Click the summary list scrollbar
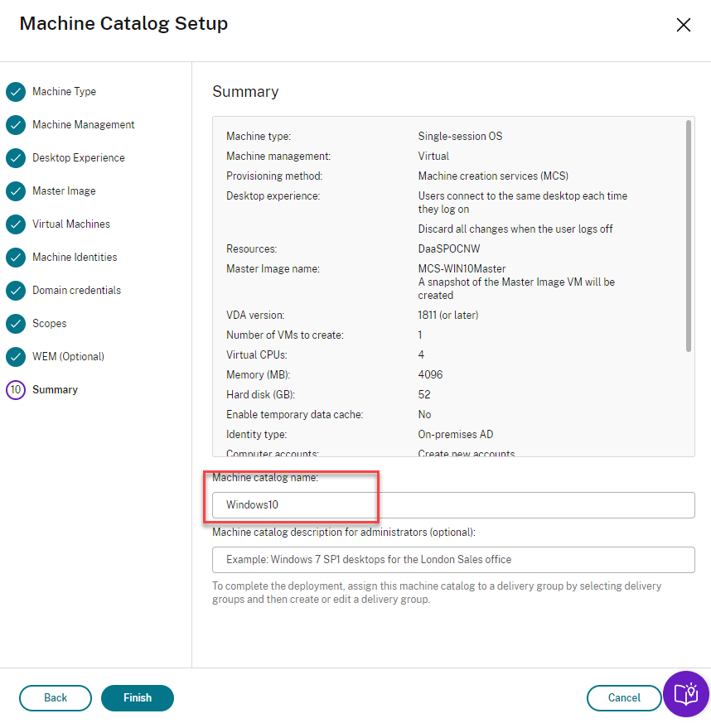This screenshot has width=711, height=728. (689, 236)
